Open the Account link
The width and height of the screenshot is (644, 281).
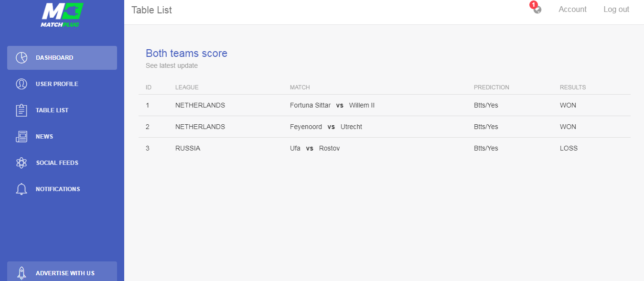[x=572, y=10]
